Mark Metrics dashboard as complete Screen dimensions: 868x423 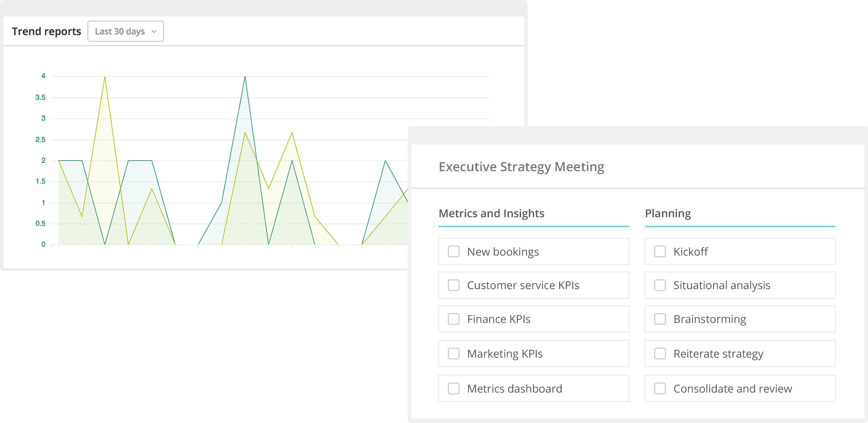click(453, 388)
